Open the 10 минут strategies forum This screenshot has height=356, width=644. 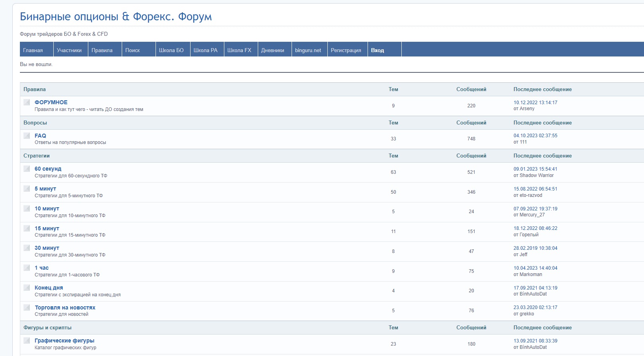pos(47,208)
